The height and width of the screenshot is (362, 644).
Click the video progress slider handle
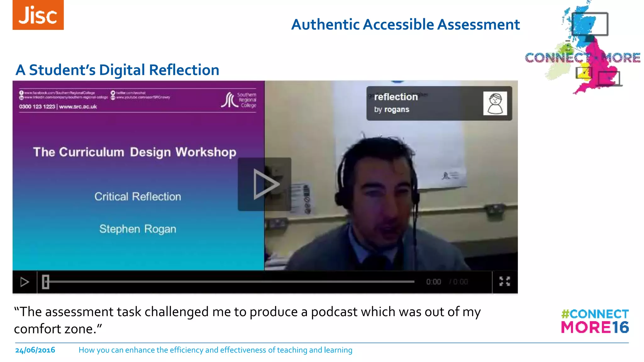46,282
